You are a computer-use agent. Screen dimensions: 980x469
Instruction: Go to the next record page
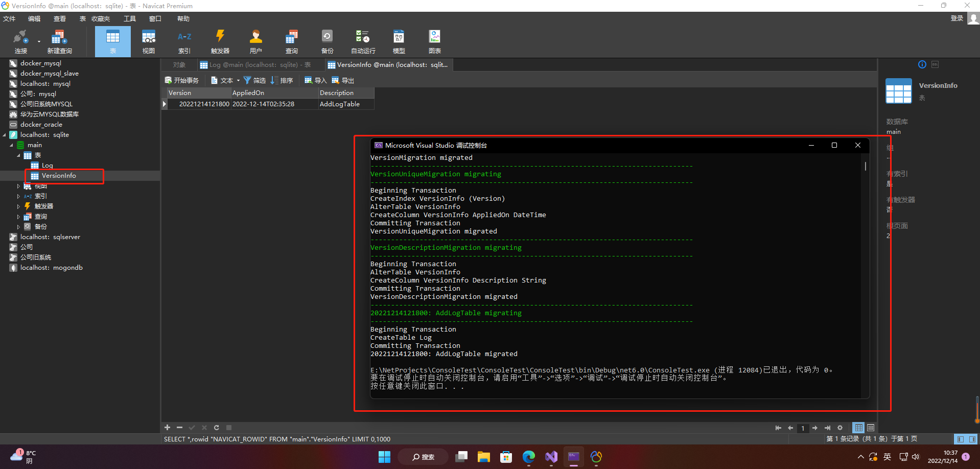[815, 428]
